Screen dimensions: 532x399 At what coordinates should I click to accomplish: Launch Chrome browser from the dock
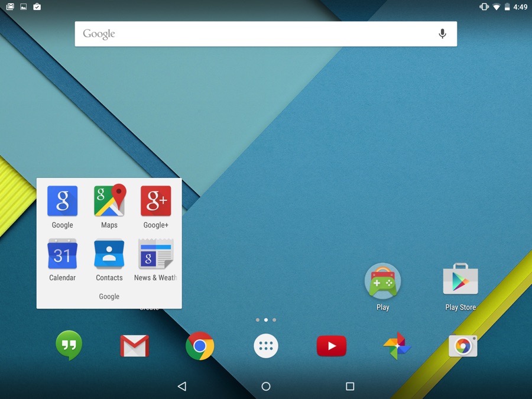click(200, 346)
